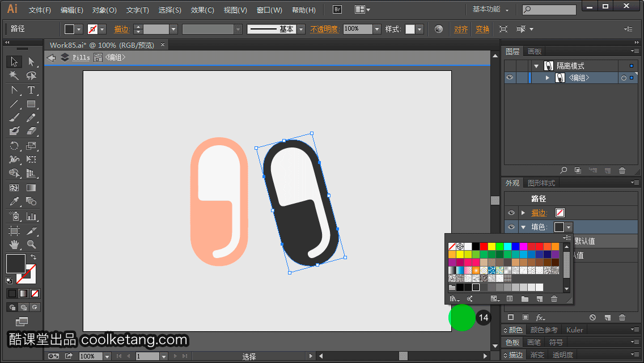Swap fill and stroke colors
This screenshot has height=363, width=644.
click(x=33, y=257)
